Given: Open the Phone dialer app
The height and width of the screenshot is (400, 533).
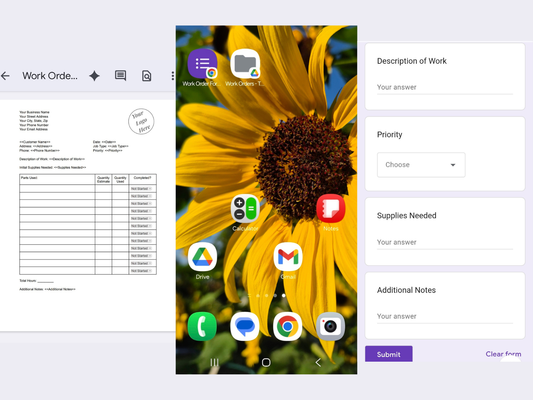Looking at the screenshot, I should [202, 326].
